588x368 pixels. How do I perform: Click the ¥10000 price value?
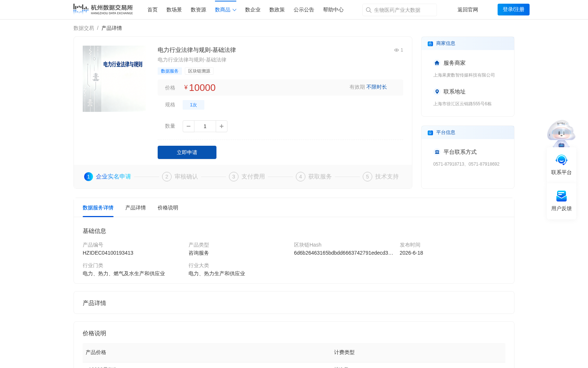tap(200, 88)
